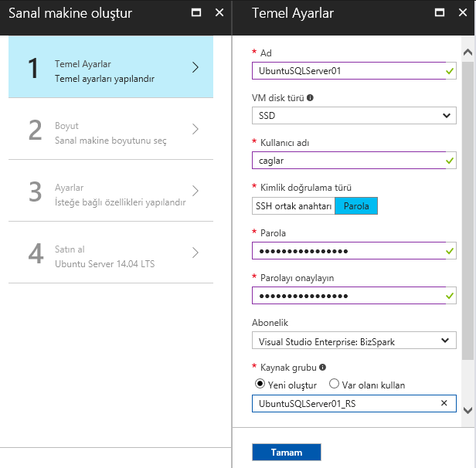Screen dimensions: 476x468
Task: Expand the Abonelik subscription dropdown
Action: coord(354,341)
